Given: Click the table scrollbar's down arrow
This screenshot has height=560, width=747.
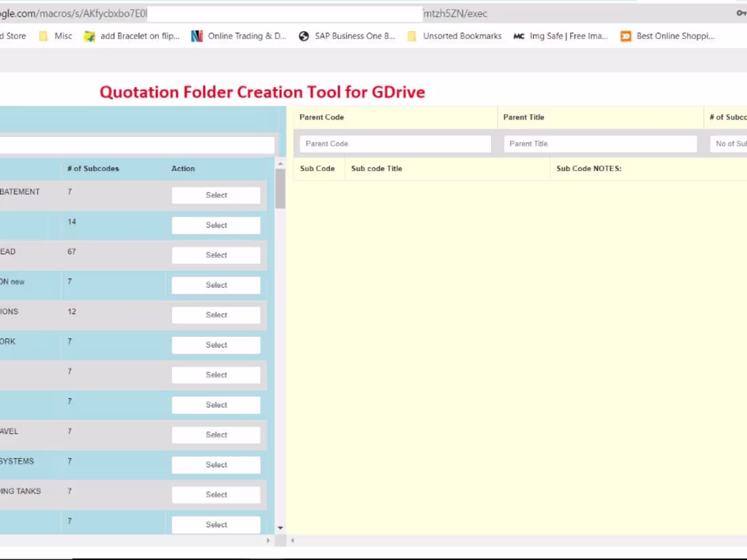Looking at the screenshot, I should 280,527.
